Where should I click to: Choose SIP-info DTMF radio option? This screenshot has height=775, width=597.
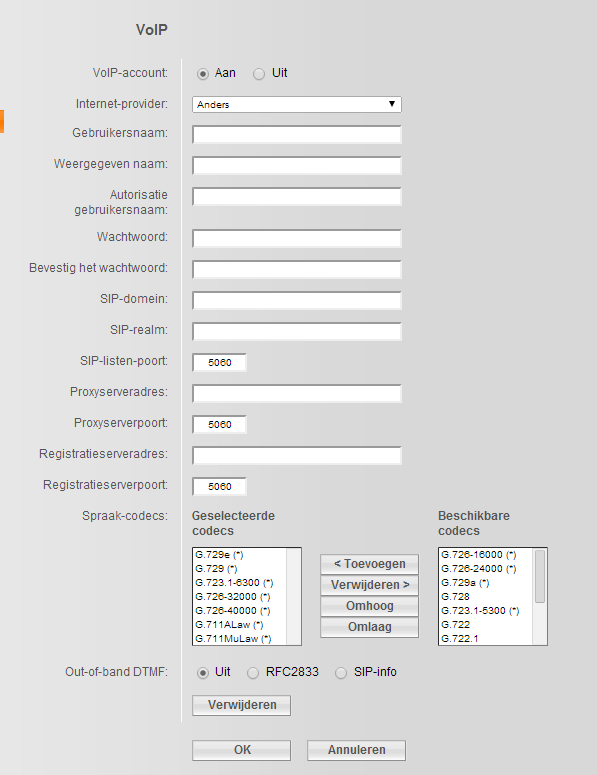(x=341, y=673)
